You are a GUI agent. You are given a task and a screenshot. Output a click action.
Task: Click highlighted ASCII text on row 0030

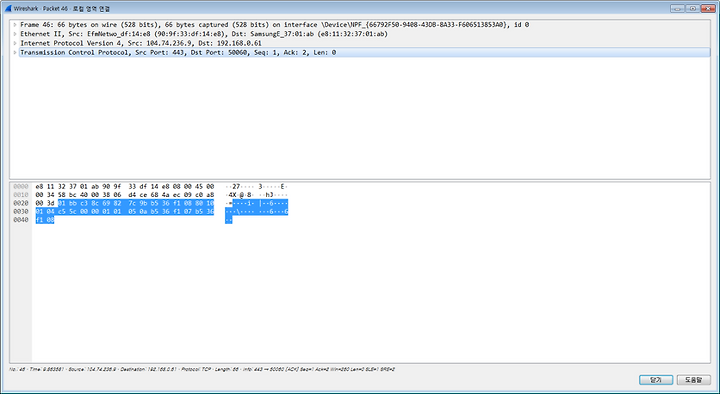(256, 211)
